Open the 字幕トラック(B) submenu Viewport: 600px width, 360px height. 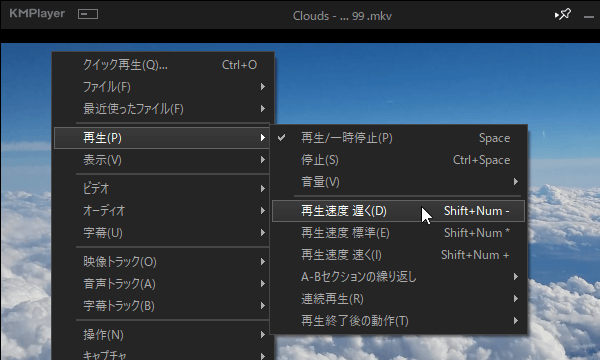pos(162,306)
